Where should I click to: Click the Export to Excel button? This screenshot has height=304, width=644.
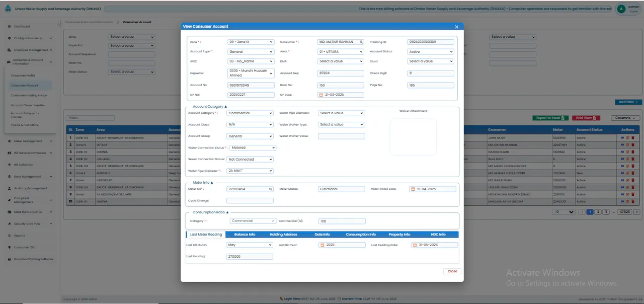(550, 118)
